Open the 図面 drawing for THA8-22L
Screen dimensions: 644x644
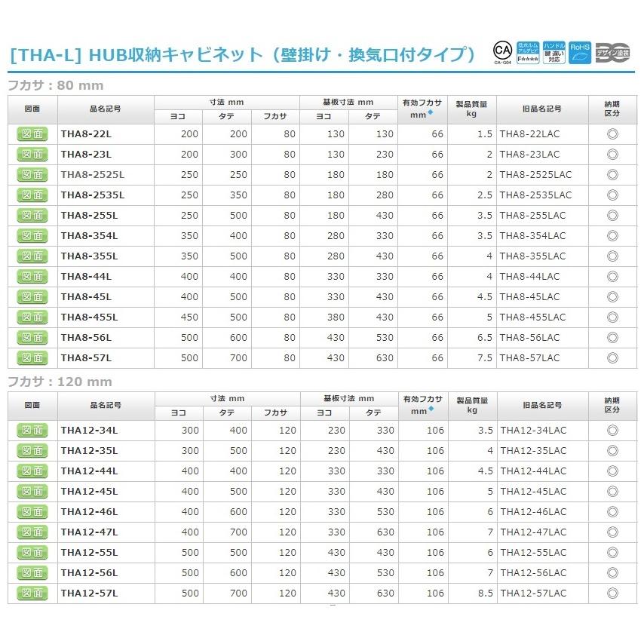click(x=30, y=133)
